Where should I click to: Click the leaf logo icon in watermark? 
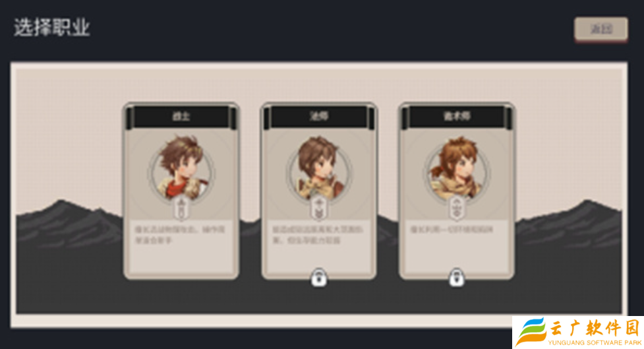(x=530, y=332)
